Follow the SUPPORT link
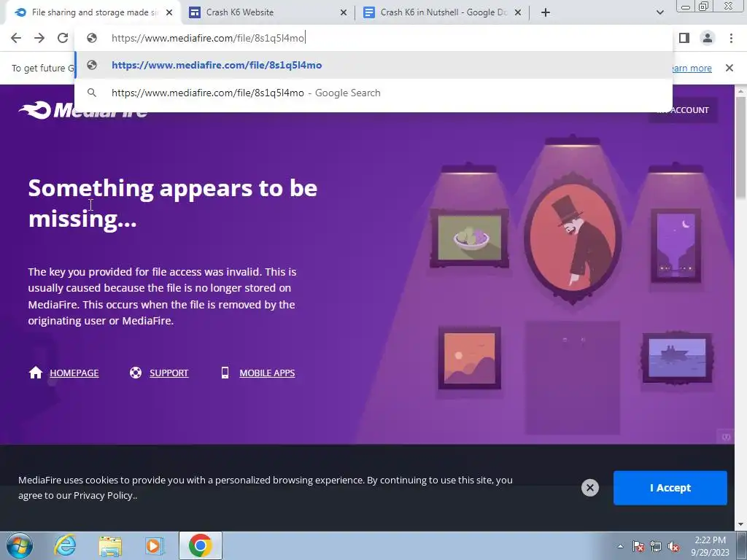Image resolution: width=747 pixels, height=560 pixels. 169,373
